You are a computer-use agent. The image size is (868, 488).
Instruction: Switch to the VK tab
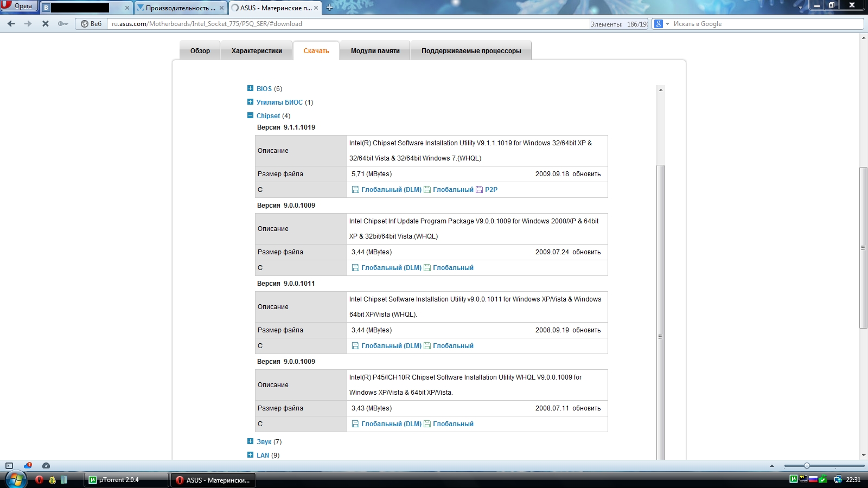coord(86,8)
